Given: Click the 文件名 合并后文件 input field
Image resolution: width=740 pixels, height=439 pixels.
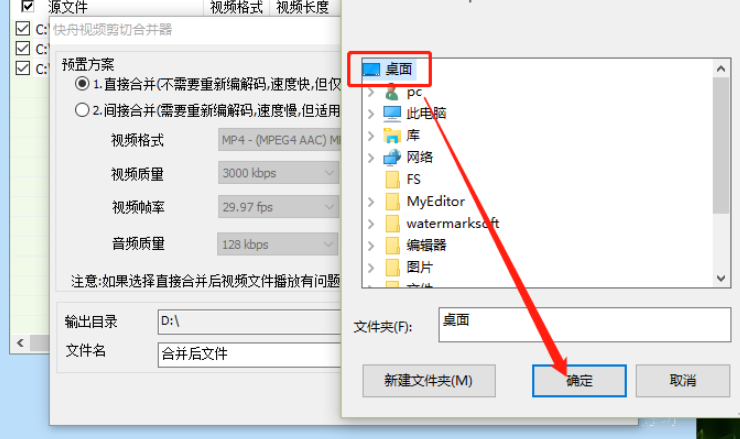Looking at the screenshot, I should [x=250, y=355].
